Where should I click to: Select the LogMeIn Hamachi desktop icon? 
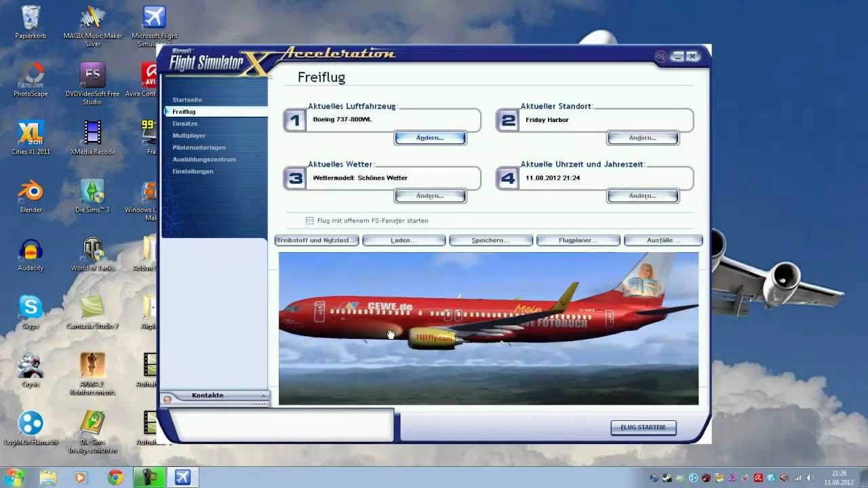coord(31,428)
